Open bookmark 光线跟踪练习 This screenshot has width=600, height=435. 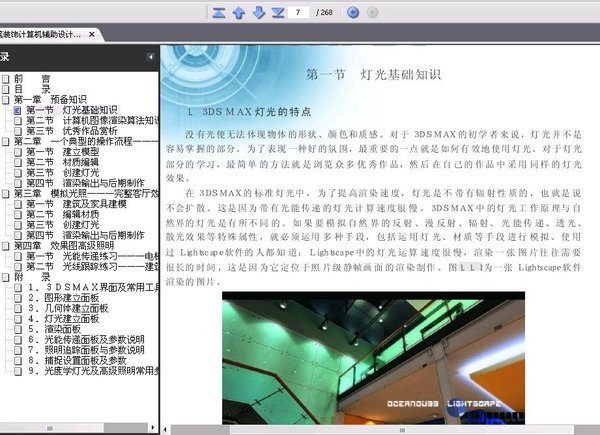[92, 266]
